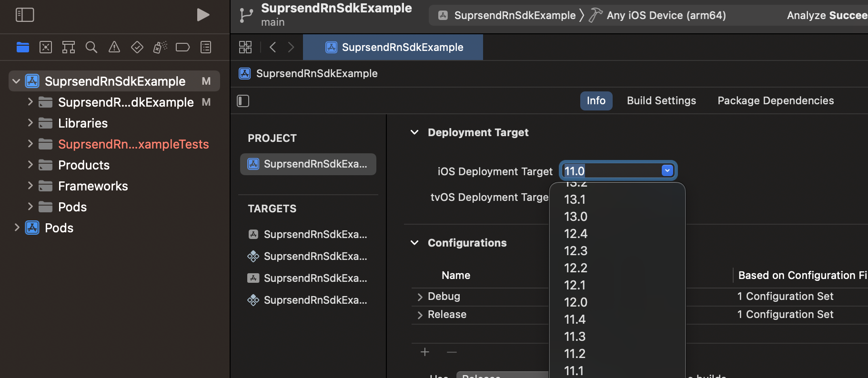Collapse the SuprsendRnSdkExample root project

pyautogui.click(x=16, y=81)
